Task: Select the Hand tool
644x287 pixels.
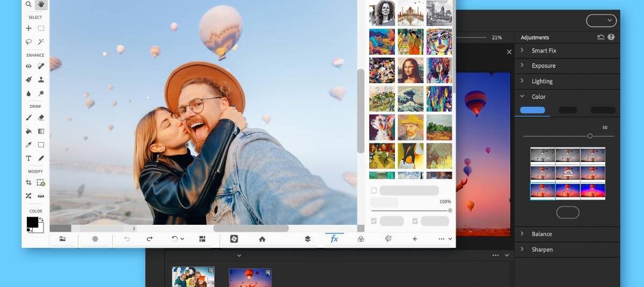Action: click(x=41, y=5)
